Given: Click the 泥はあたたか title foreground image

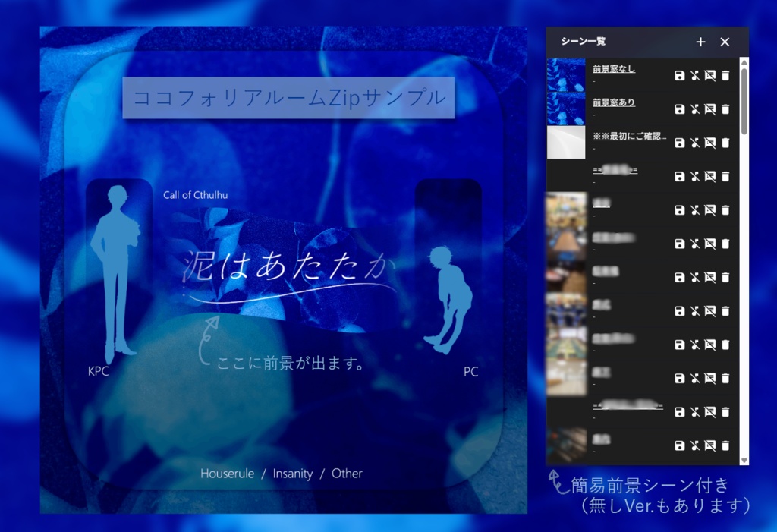Looking at the screenshot, I should click(x=289, y=270).
